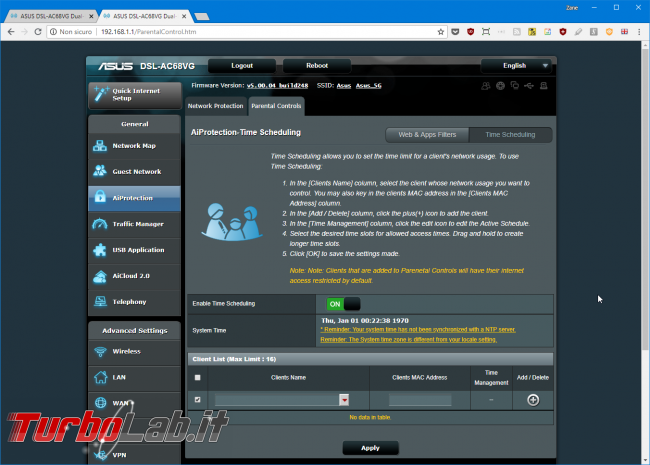The height and width of the screenshot is (465, 650).
Task: Click the printer status icon in header
Action: (543, 86)
